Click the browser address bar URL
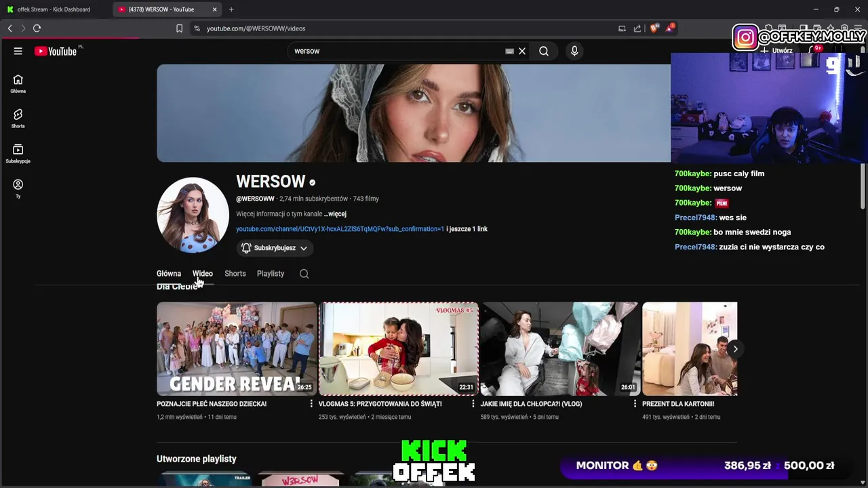The image size is (868, 488). tap(256, 28)
